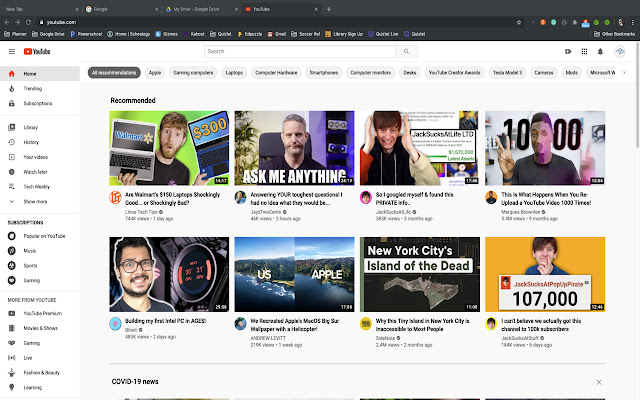Open Library in sidebar
The height and width of the screenshot is (400, 640).
coord(40,127)
